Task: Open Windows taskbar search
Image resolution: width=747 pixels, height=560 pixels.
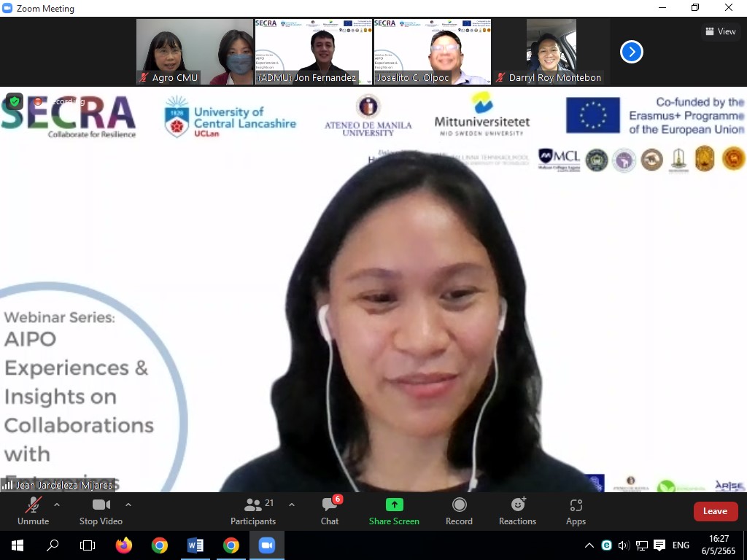Action: (x=53, y=545)
